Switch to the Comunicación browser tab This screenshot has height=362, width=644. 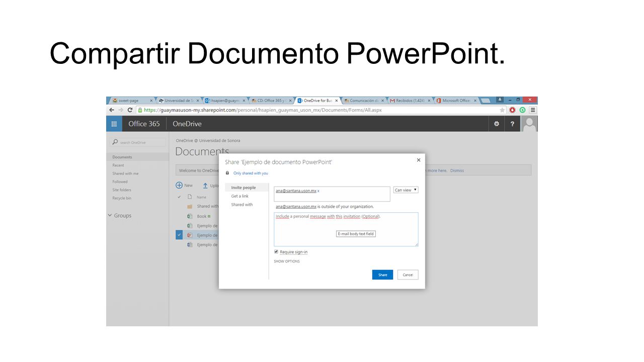coord(364,101)
